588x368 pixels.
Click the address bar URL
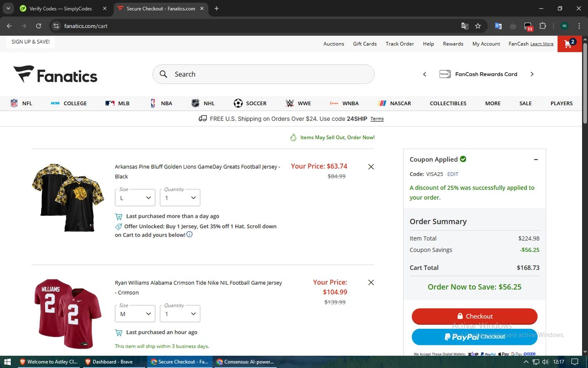(86, 26)
